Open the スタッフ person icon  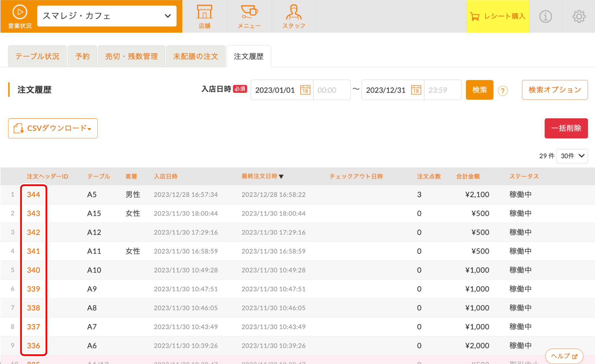[x=294, y=16]
